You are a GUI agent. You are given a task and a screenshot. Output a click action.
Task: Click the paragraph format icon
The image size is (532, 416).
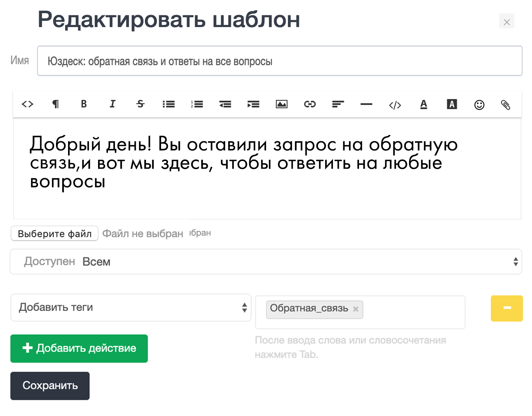55,104
